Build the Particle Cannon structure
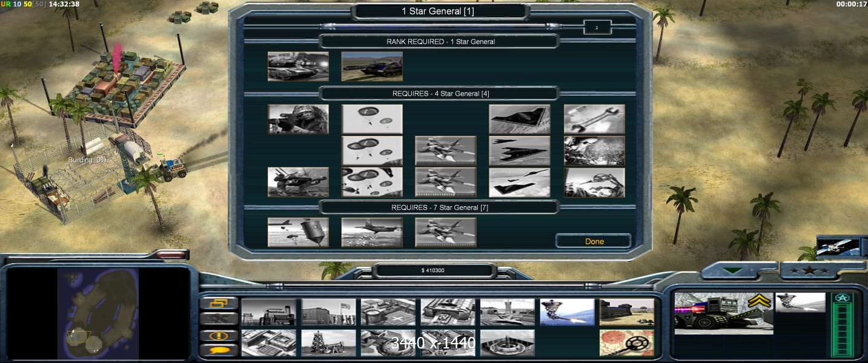Viewport: 868px width, 363px height. tap(567, 312)
